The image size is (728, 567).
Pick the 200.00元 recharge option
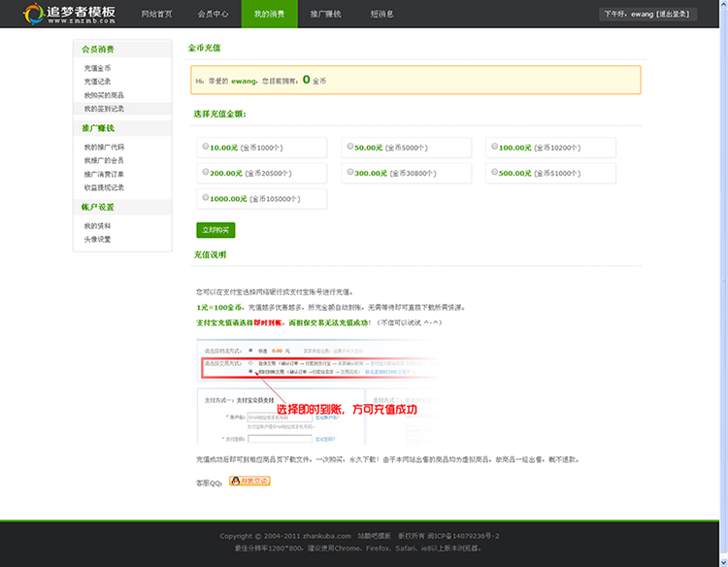click(206, 172)
